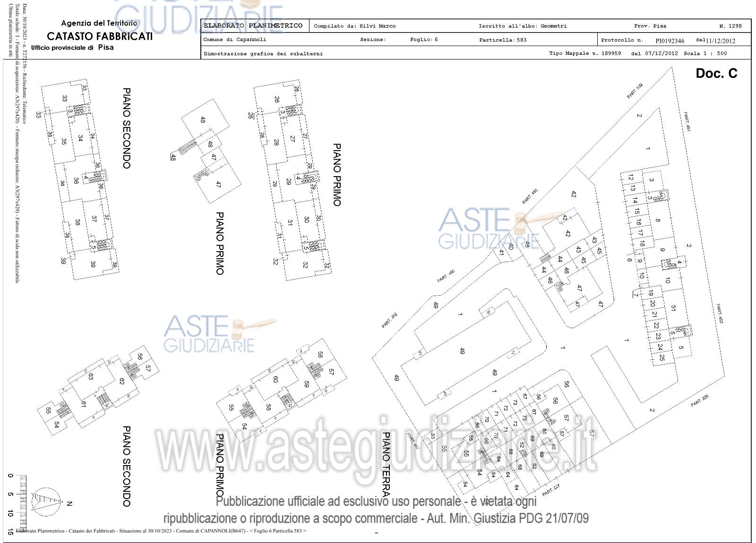Click the ELABORATO PLANIMETRICO title cell

(253, 26)
